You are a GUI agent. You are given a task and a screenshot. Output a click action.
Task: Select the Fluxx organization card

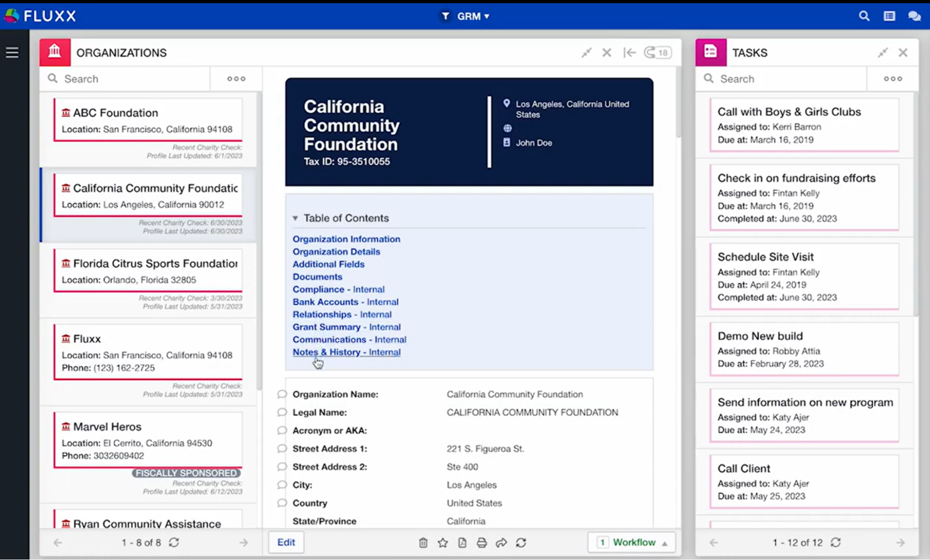pos(148,352)
